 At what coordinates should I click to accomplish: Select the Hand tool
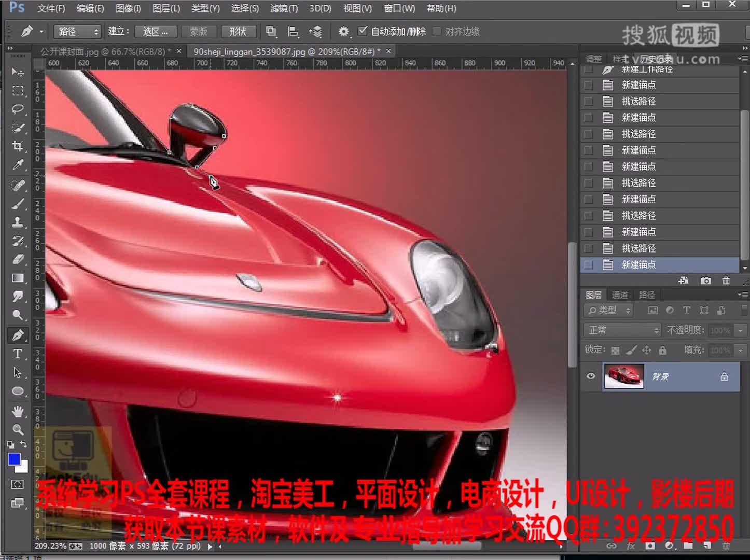pyautogui.click(x=18, y=412)
